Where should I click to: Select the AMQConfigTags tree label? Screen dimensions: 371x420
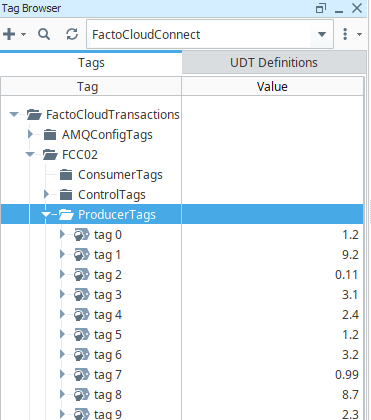(107, 135)
